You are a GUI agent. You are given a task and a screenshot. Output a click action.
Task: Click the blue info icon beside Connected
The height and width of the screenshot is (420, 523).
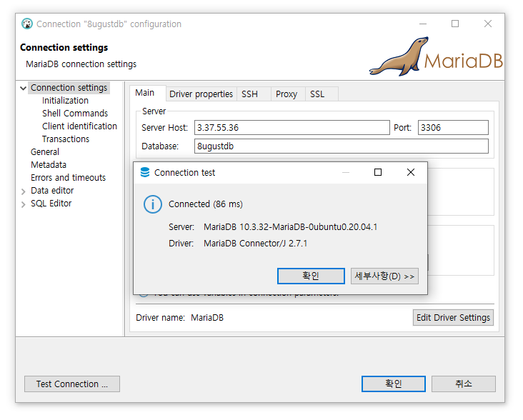point(153,204)
